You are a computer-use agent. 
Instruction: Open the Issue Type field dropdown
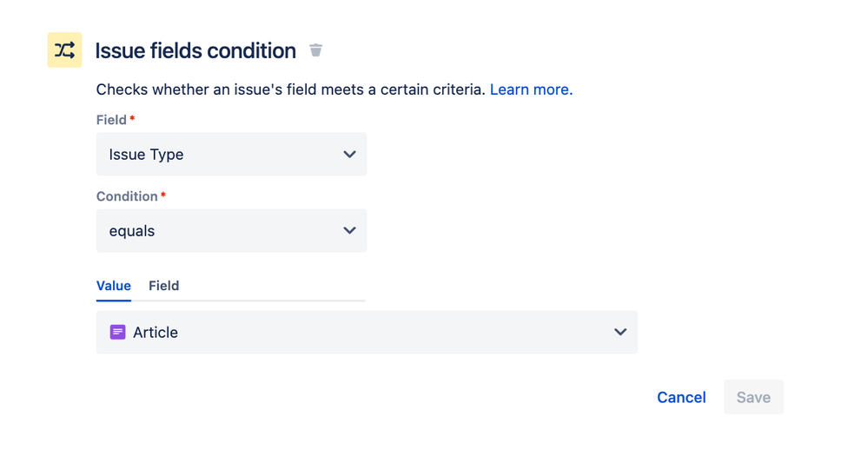pyautogui.click(x=231, y=155)
